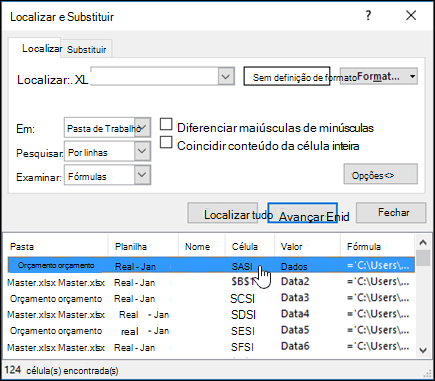The image size is (435, 381).
Task: Enable Diferenciar maiúsculas de minúsculas checkbox
Action: [166, 124]
